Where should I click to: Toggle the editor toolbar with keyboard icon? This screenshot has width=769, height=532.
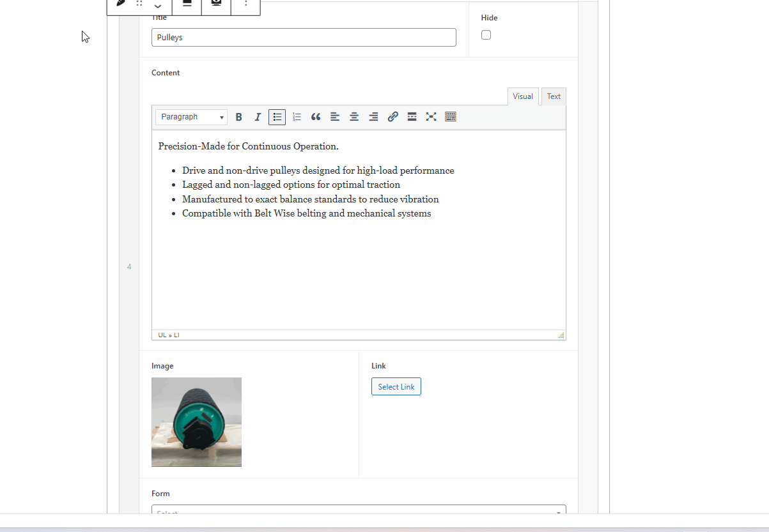tap(451, 117)
